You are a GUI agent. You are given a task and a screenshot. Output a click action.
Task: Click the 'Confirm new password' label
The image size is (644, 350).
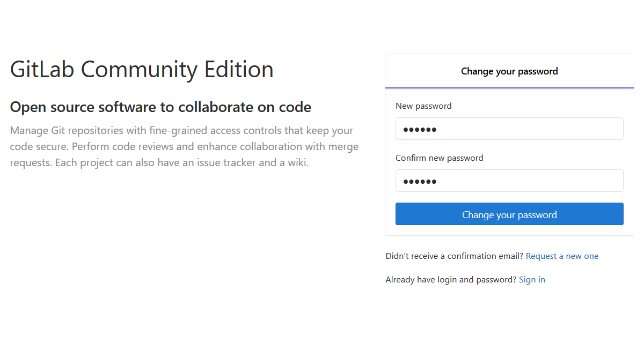click(x=439, y=158)
